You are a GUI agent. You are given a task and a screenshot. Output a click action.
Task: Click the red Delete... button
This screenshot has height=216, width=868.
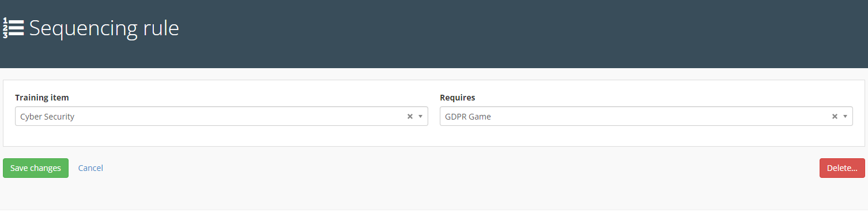842,168
